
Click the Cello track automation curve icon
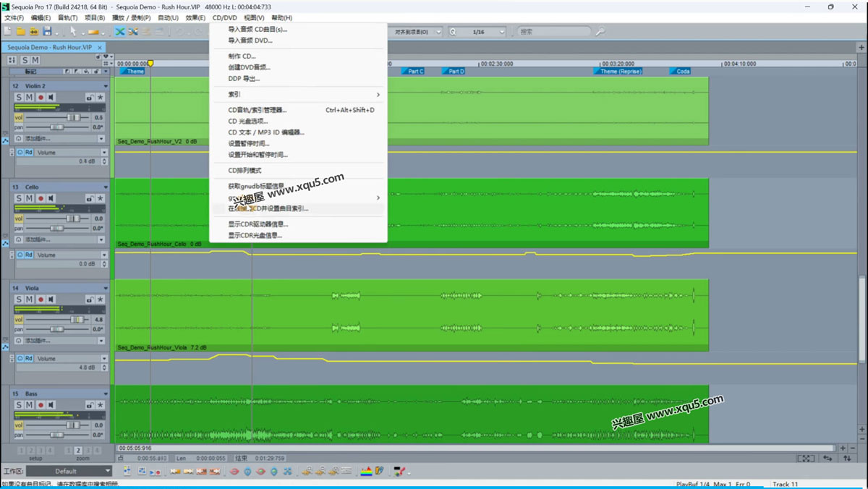coord(5,243)
